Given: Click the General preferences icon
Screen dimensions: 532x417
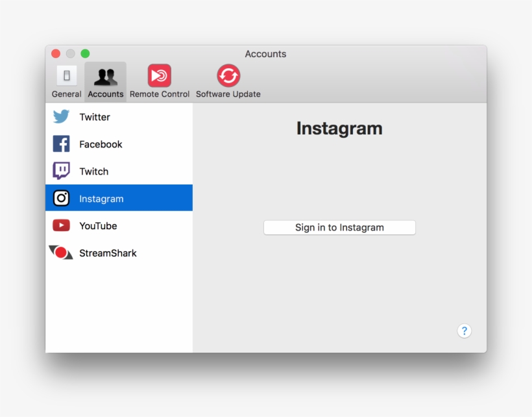Looking at the screenshot, I should 66,75.
